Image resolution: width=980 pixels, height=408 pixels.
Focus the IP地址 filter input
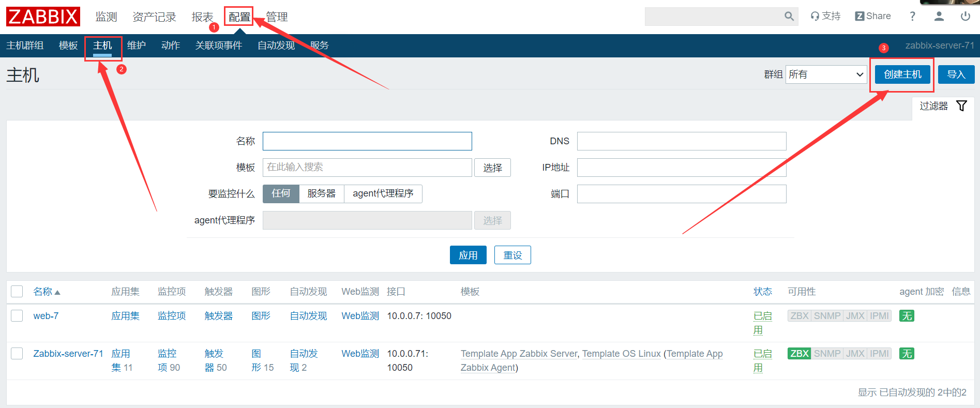coord(682,168)
